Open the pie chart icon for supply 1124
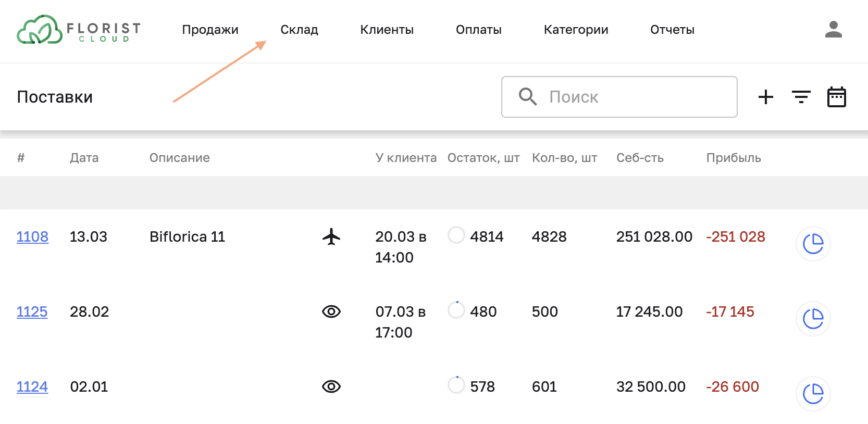The height and width of the screenshot is (424, 868). (813, 394)
